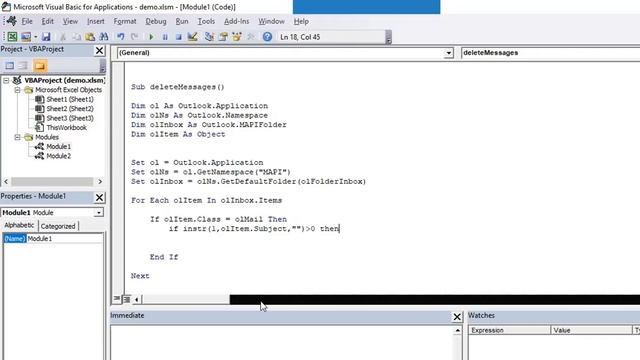Click the View Microsoft Excel toolbar icon
This screenshot has width=640, height=360.
pos(12,37)
